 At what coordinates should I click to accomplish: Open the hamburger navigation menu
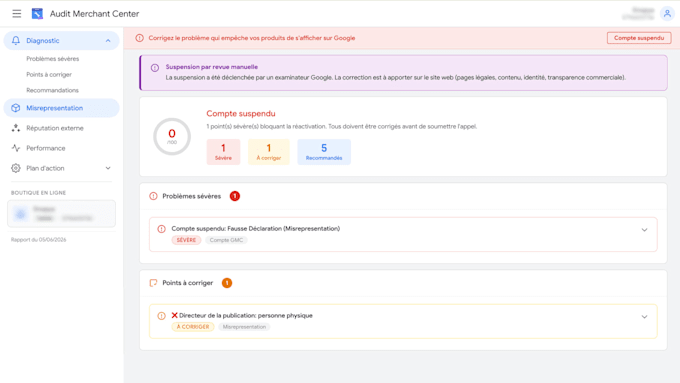[16, 14]
